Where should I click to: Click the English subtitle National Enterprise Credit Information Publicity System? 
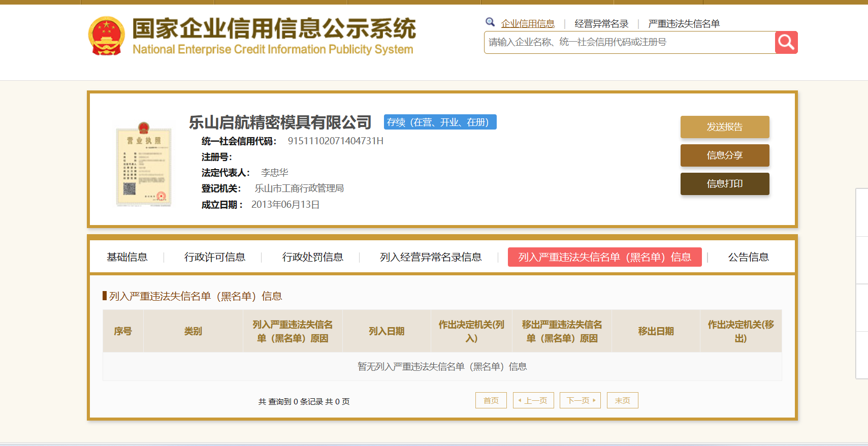[x=273, y=49]
